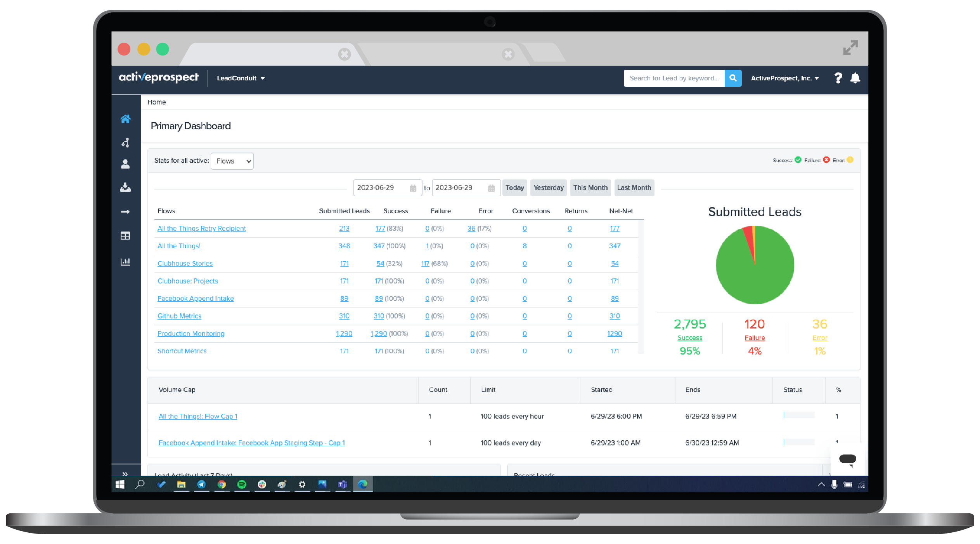Open the Clubhouse Stories flow link
The image size is (980, 544).
coord(185,263)
